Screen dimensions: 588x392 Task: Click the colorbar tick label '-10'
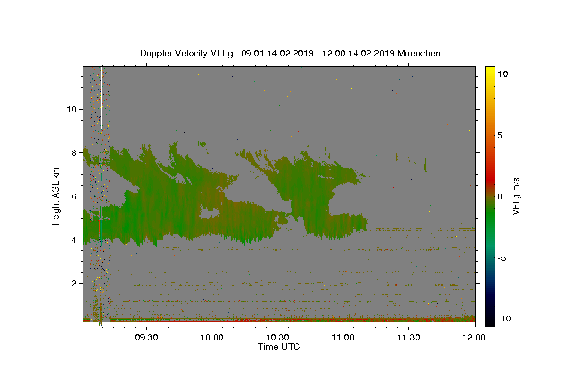point(503,318)
